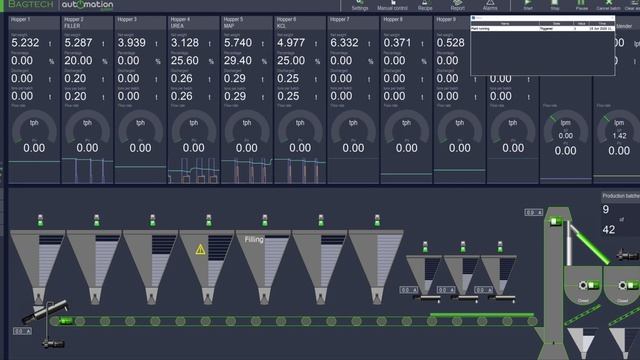Toggle green drive switch at conveyor start

point(65,321)
